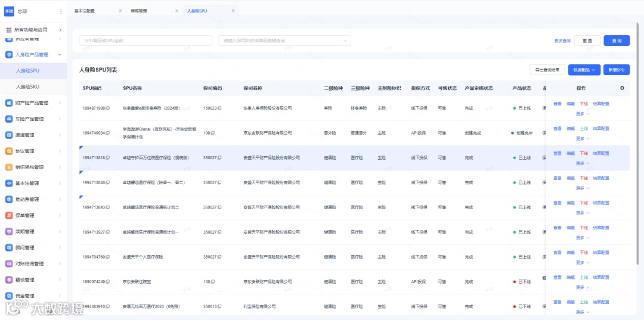Switch to the second open tab
Image resolution: width=644 pixels, height=320 pixels.
pyautogui.click(x=138, y=11)
